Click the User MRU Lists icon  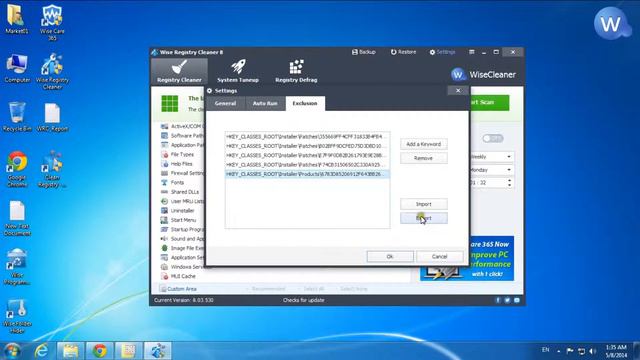pos(164,201)
